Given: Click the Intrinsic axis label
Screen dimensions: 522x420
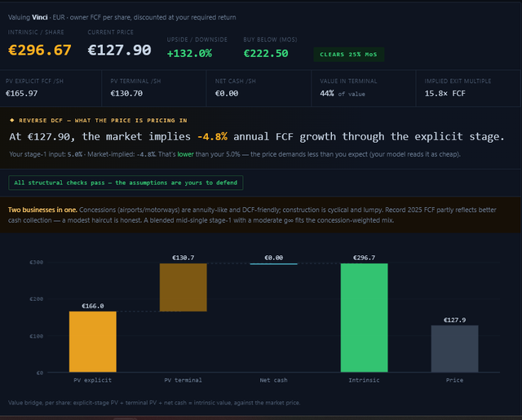Looking at the screenshot, I should click(x=364, y=380).
